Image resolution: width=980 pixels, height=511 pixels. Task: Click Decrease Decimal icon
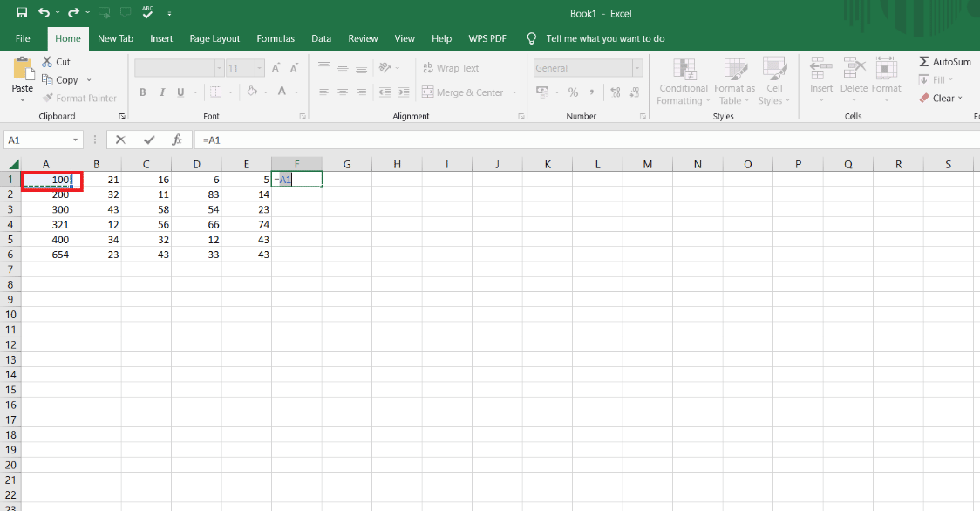point(635,92)
